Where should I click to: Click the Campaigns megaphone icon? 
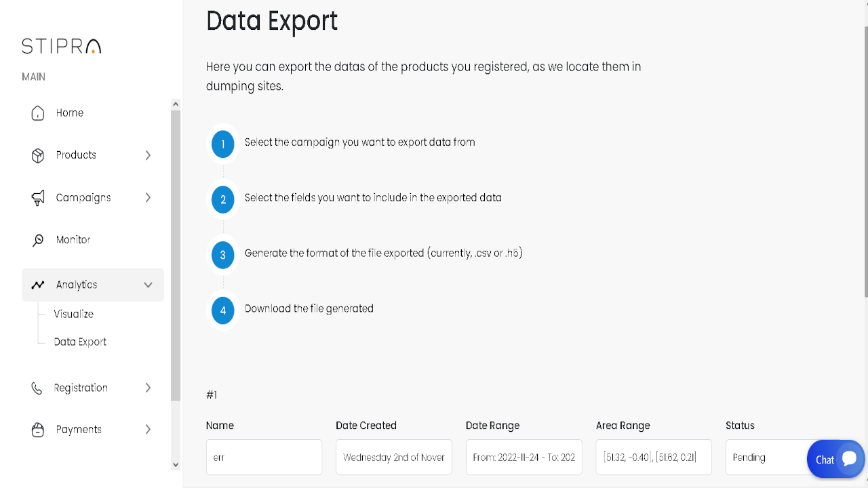tap(38, 198)
